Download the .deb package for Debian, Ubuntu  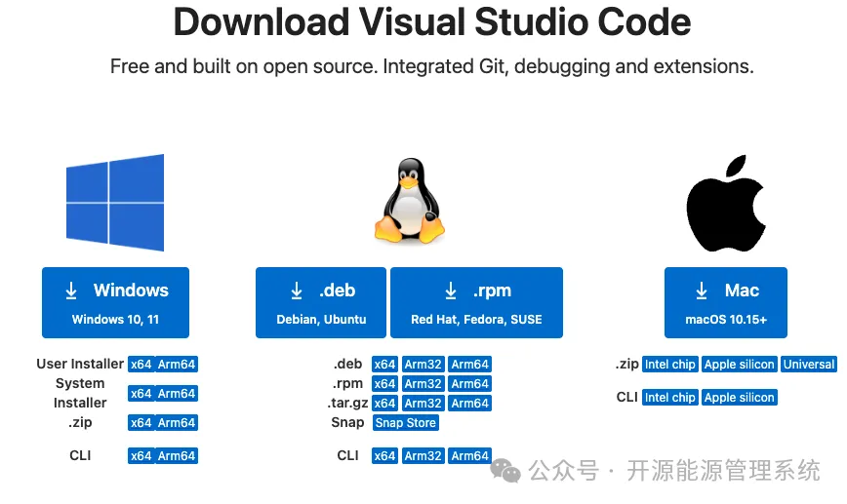tap(321, 303)
